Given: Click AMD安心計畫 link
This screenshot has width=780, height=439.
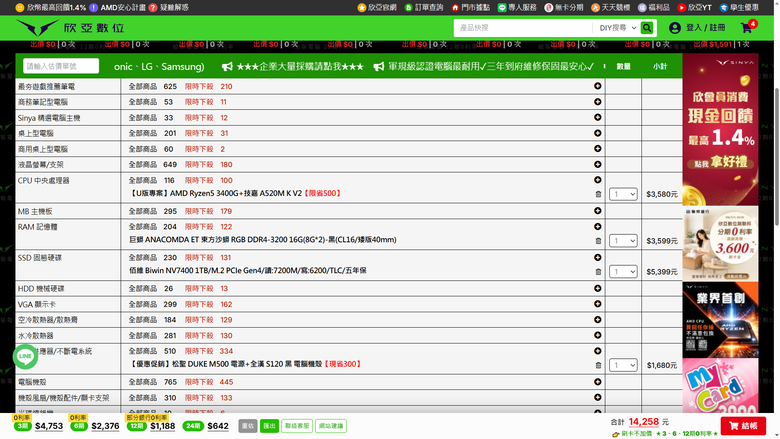Looking at the screenshot, I should point(118,7).
